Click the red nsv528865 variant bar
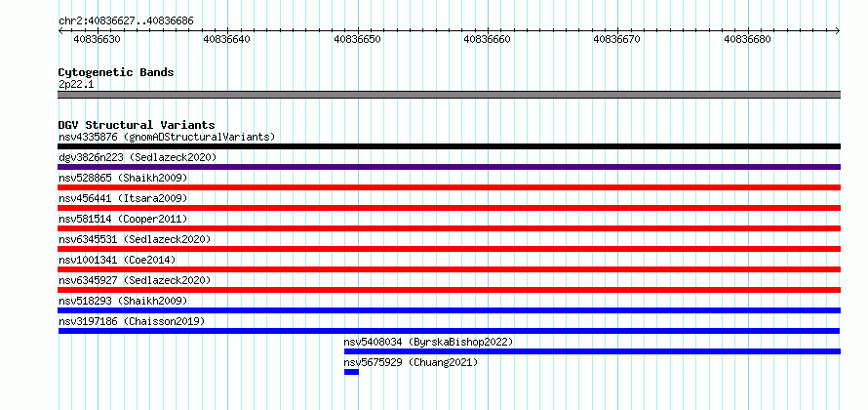This screenshot has width=868, height=410. [449, 187]
